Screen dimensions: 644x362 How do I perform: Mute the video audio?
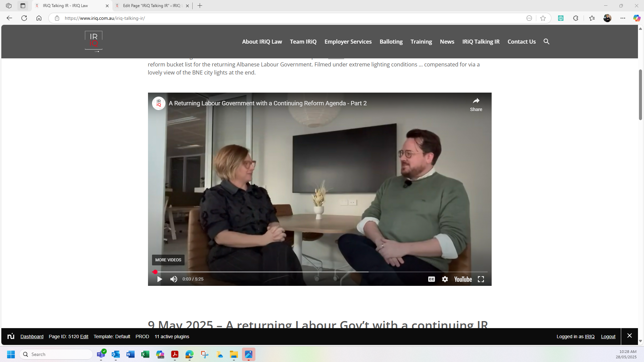pyautogui.click(x=173, y=279)
